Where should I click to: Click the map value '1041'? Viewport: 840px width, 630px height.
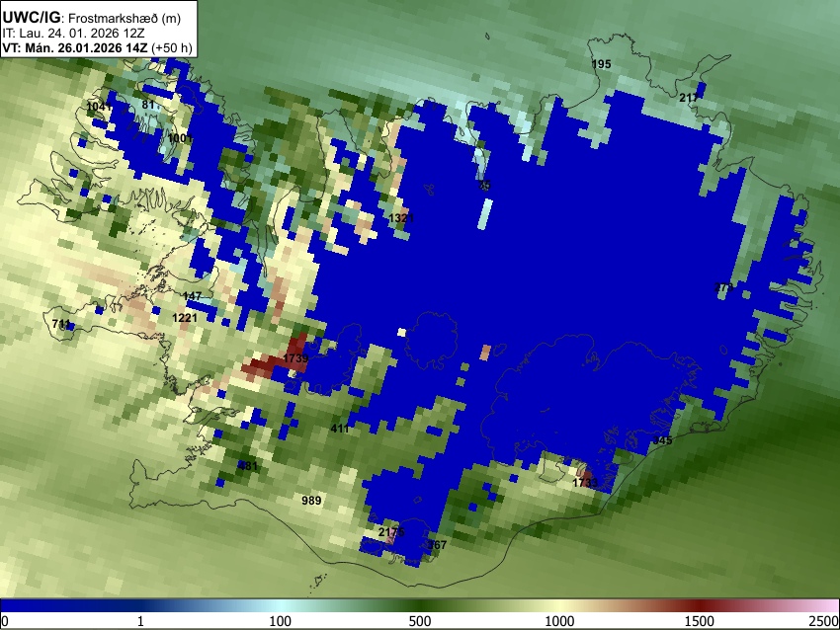[x=99, y=107]
